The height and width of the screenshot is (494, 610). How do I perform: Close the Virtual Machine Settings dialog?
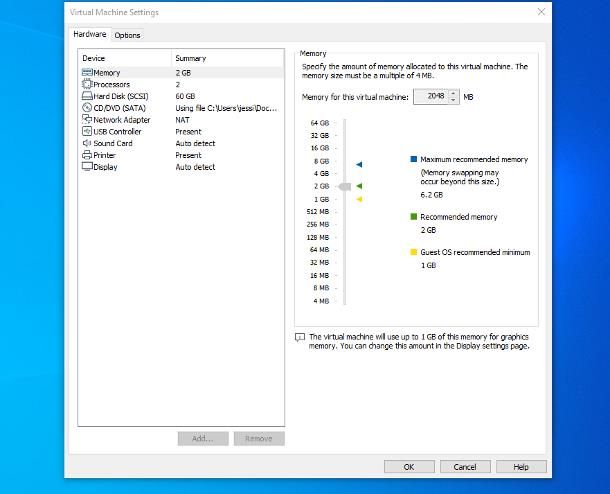pos(541,12)
